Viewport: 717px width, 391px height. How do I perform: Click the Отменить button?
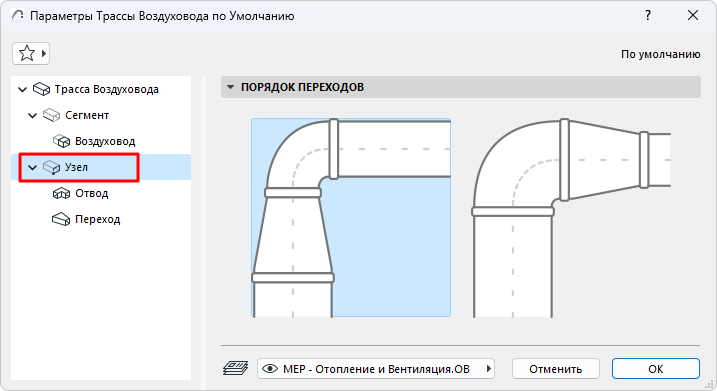coord(556,369)
